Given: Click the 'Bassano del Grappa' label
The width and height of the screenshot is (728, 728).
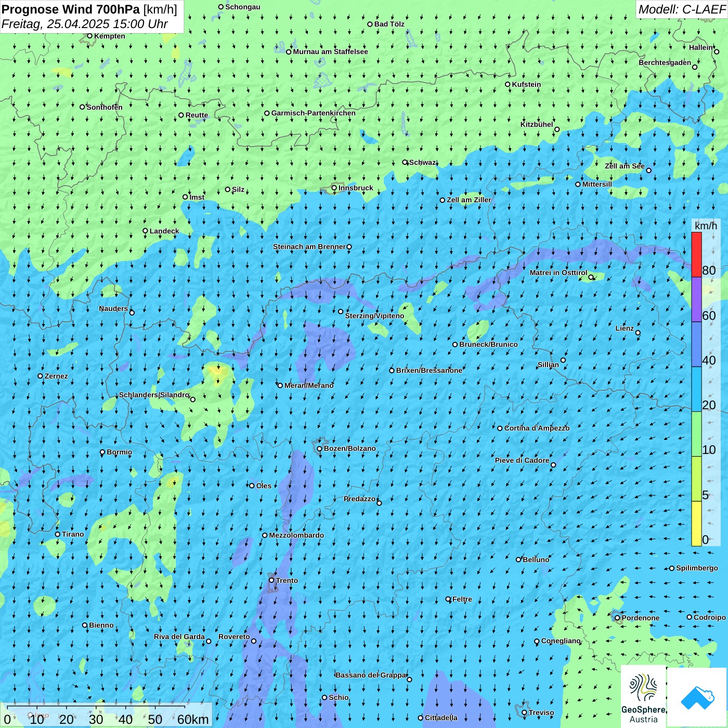Looking at the screenshot, I should (x=371, y=675).
